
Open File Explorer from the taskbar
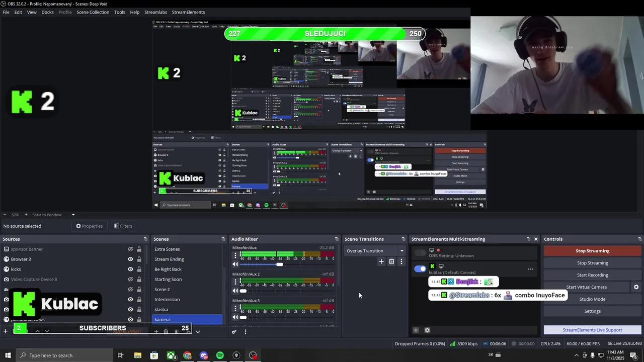coord(137,355)
